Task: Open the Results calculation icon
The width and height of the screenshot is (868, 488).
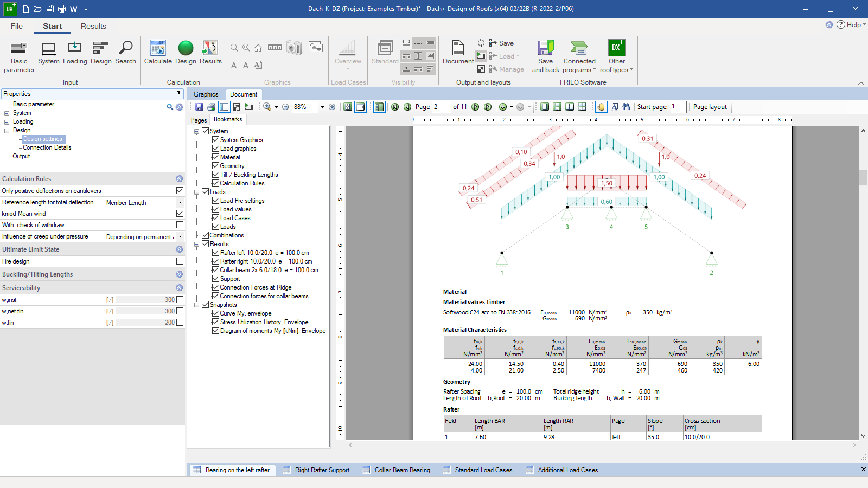Action: click(x=210, y=53)
